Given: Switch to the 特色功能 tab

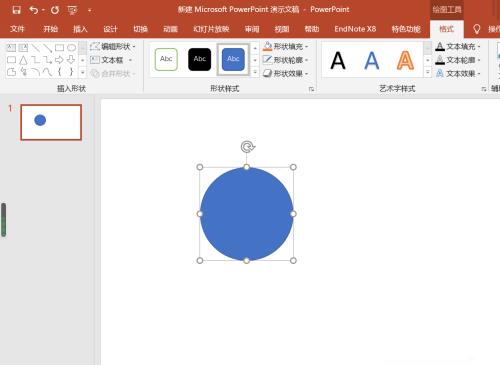Looking at the screenshot, I should tap(406, 29).
